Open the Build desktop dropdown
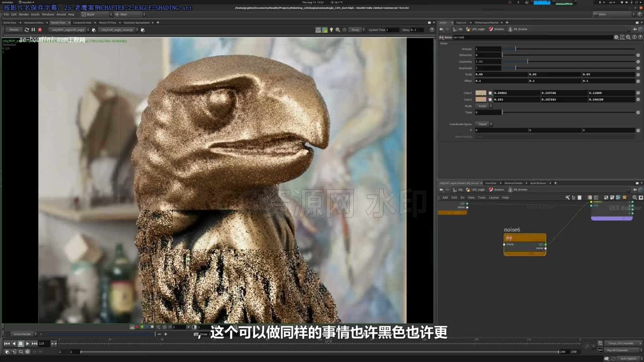Viewport: 644px width, 362px height. point(97,14)
